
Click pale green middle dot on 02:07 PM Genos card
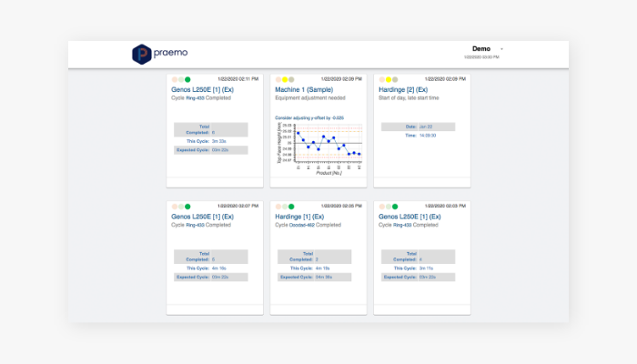tap(181, 207)
